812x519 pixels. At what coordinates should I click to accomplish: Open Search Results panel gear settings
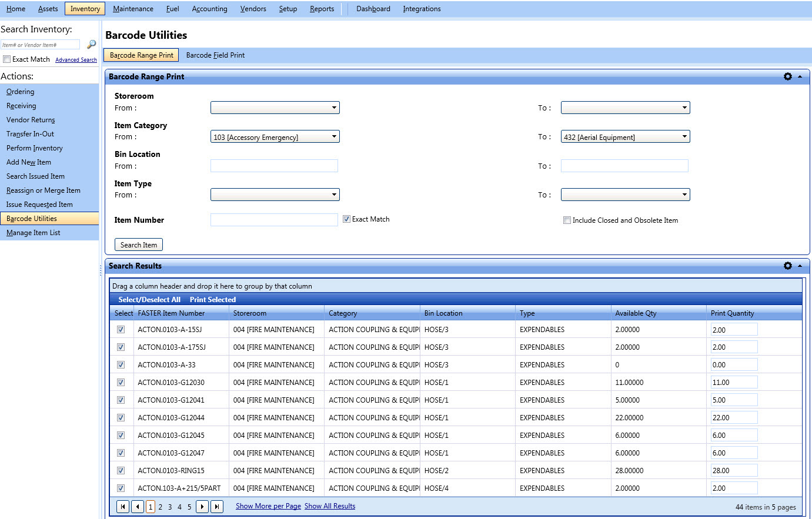click(787, 266)
